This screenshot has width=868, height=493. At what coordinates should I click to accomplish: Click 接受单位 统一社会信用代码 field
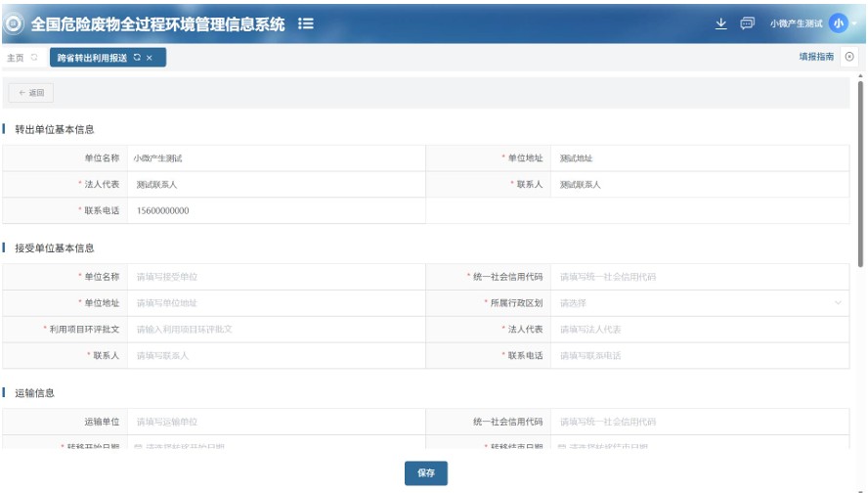pyautogui.click(x=700, y=277)
